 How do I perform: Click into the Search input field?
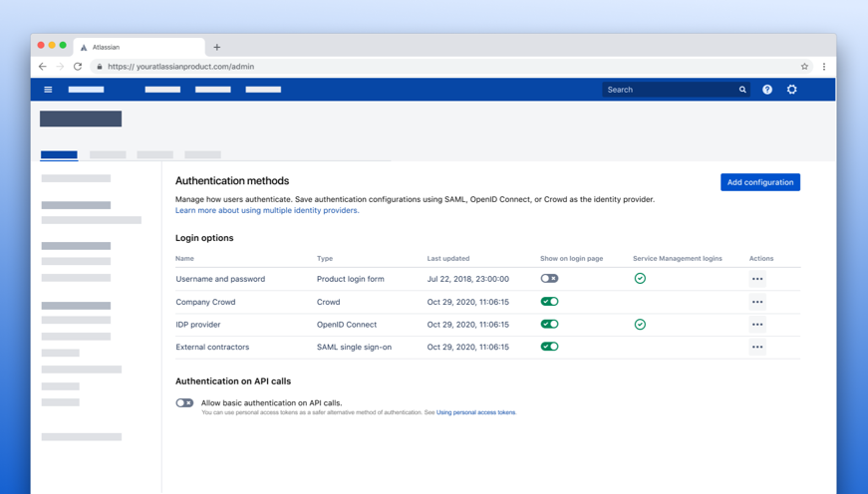click(668, 90)
